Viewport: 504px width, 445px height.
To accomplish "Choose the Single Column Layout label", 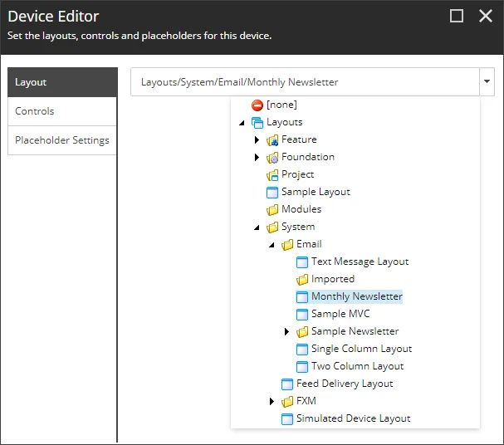I will click(x=362, y=349).
